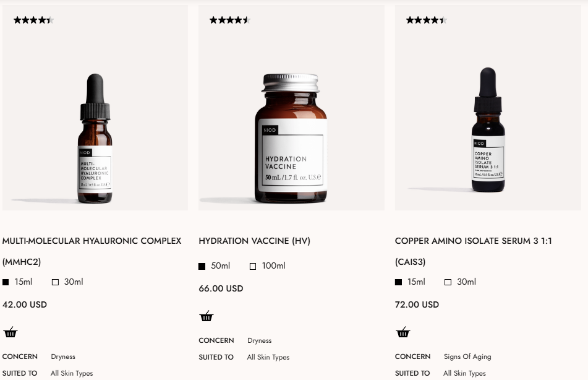Select 30ml size for MMHC2
588x380 pixels.
tap(67, 282)
